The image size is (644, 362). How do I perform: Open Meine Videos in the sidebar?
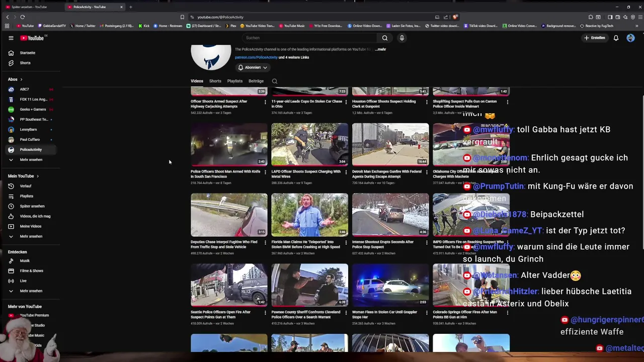(x=30, y=226)
